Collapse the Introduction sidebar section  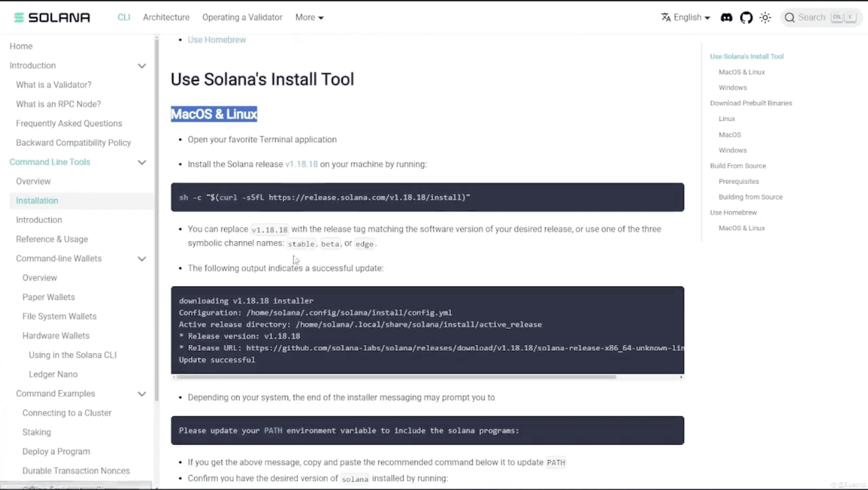point(142,66)
